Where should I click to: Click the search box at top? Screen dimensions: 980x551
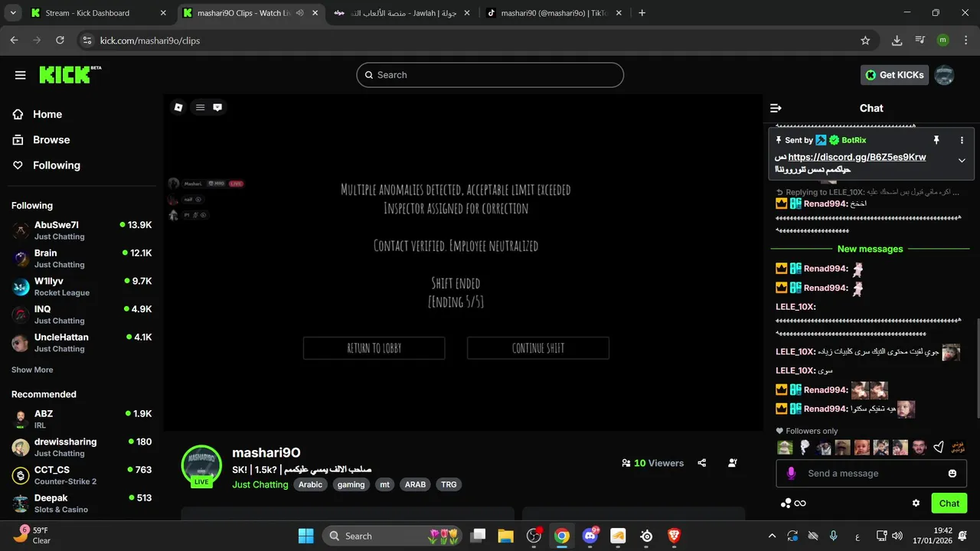click(x=490, y=75)
